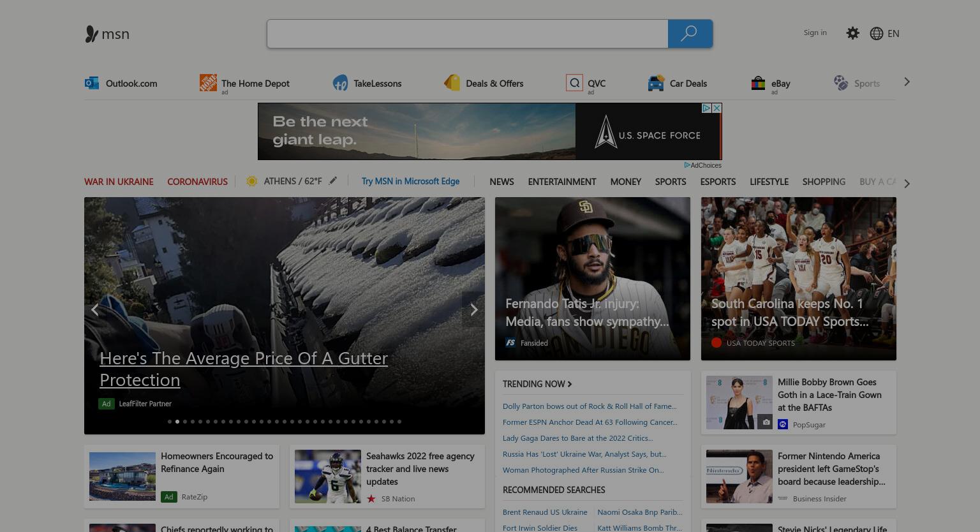The width and height of the screenshot is (980, 532).
Task: Open South Carolina keeps No. 1 card
Action: pyautogui.click(x=799, y=279)
